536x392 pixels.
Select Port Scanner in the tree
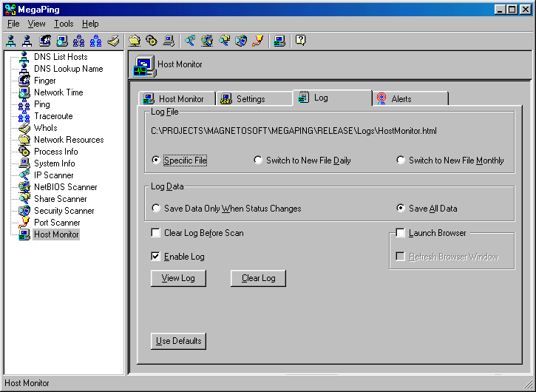click(57, 223)
